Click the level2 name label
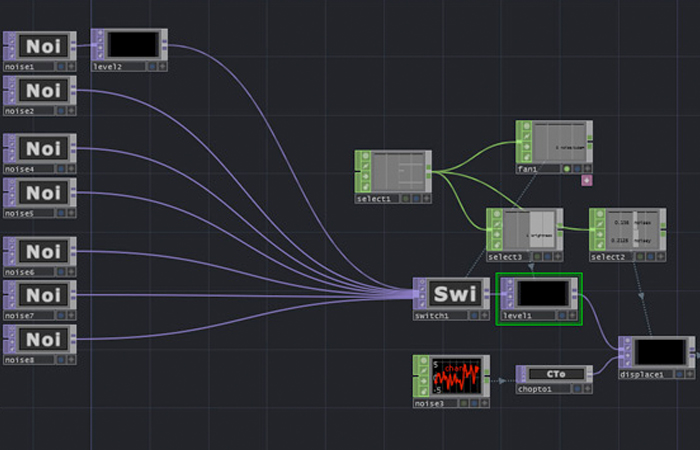Viewport: 700px width, 450px height. tap(108, 67)
